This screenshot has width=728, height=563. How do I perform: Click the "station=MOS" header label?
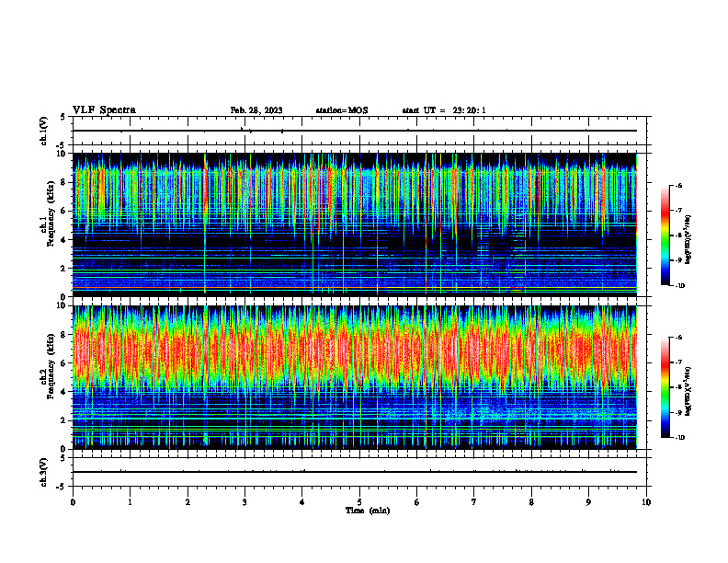pos(342,110)
